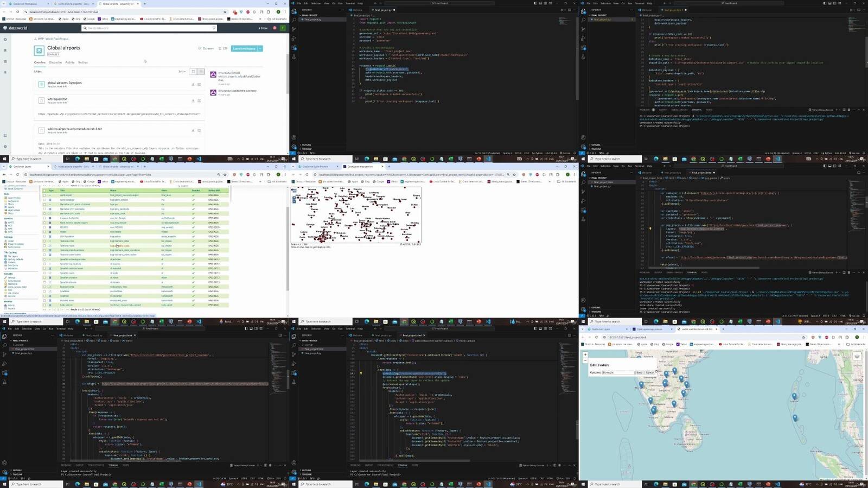Click search filter icon in data.world search bar
The image size is (868, 488).
tap(214, 28)
